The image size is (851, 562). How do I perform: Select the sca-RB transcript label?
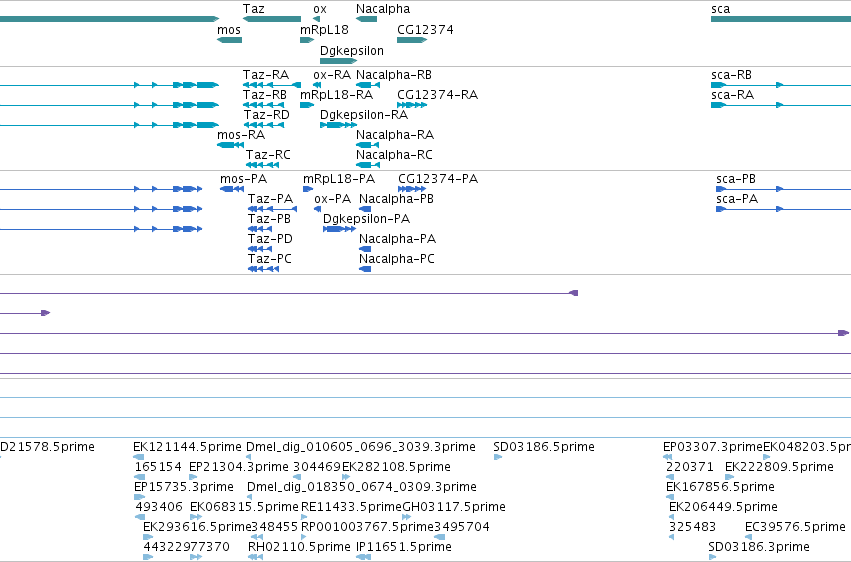(731, 75)
